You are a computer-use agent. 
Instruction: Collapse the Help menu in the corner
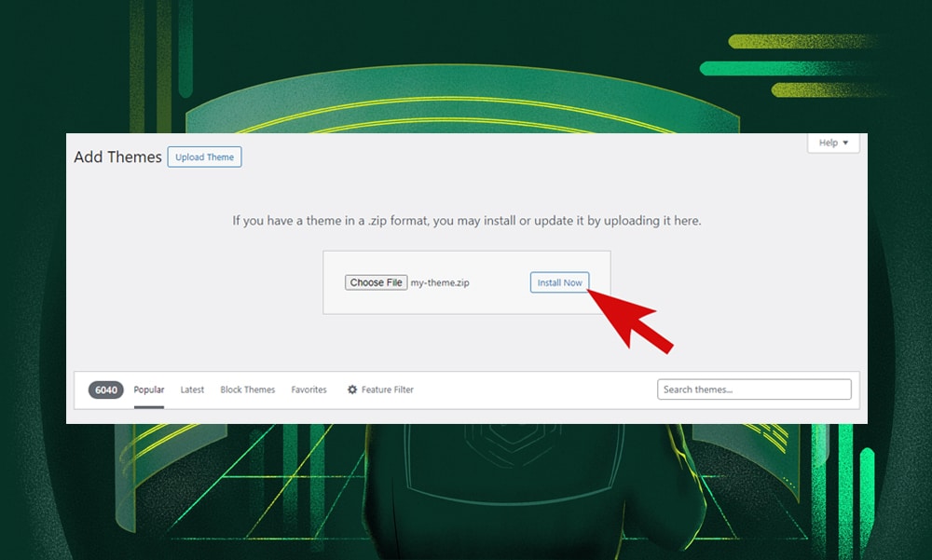click(x=832, y=143)
